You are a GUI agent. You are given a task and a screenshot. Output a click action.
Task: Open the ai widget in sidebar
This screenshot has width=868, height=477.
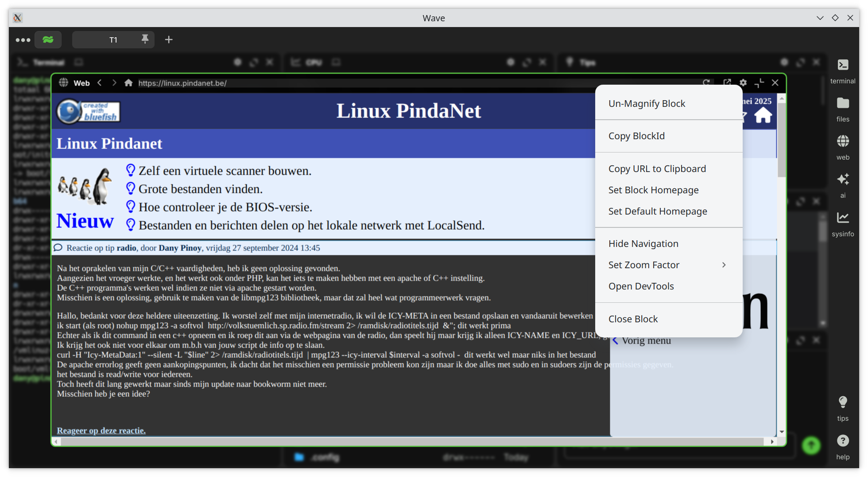point(843,185)
